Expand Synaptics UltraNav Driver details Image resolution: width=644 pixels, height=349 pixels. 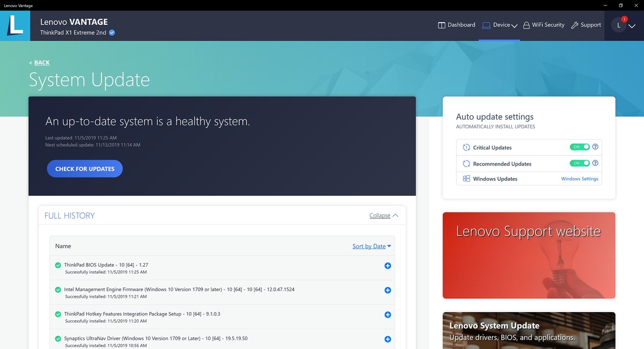coord(387,339)
